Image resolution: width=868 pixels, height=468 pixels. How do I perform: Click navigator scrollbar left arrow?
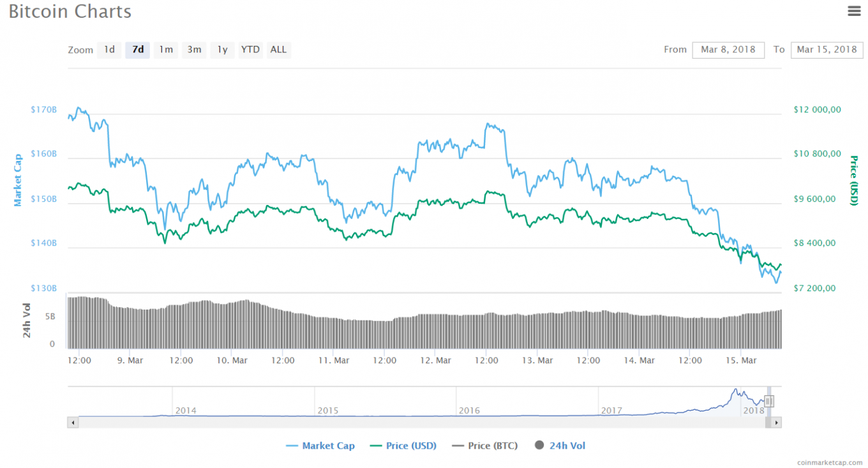tap(73, 423)
